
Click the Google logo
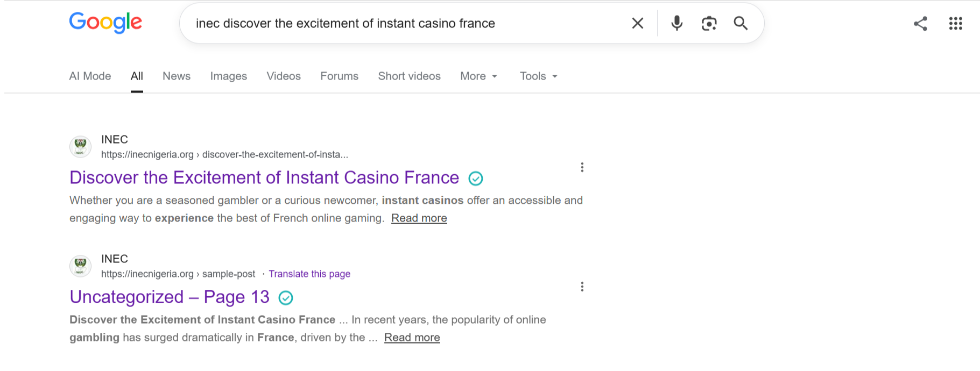point(105,23)
